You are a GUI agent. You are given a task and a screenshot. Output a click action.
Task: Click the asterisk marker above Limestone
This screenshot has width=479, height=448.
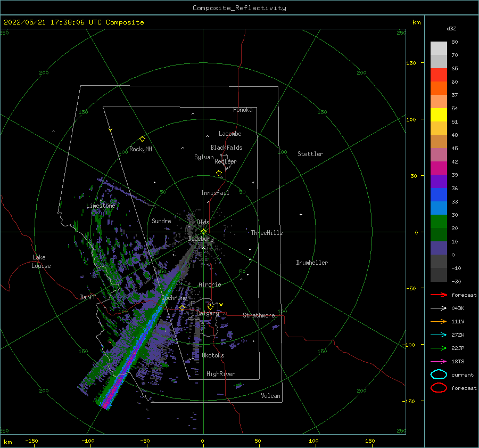(101, 201)
